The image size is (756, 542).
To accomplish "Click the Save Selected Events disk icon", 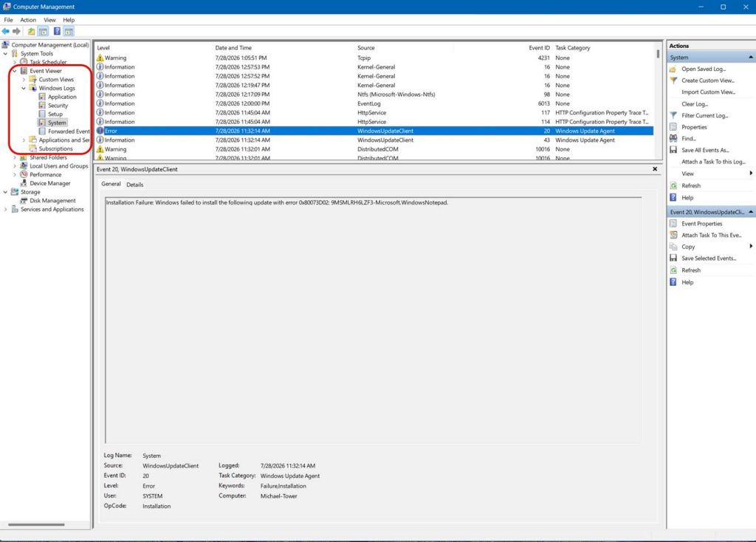I will click(673, 258).
